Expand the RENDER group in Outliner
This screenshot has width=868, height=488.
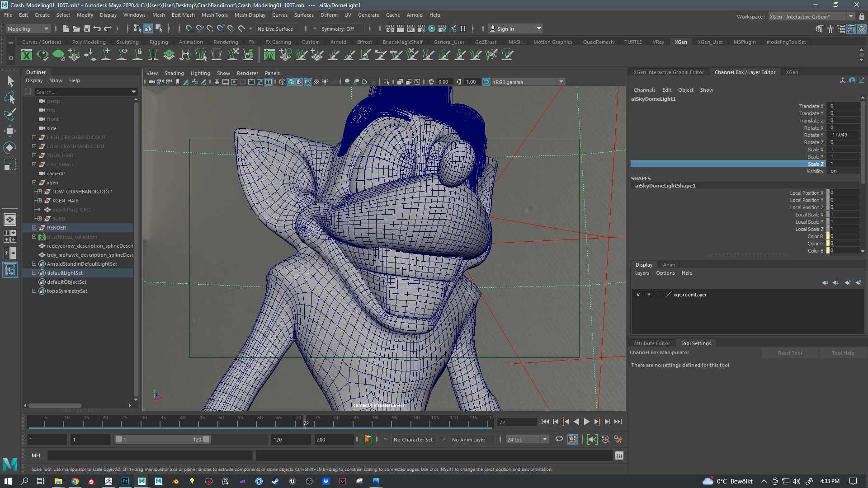[x=34, y=228]
